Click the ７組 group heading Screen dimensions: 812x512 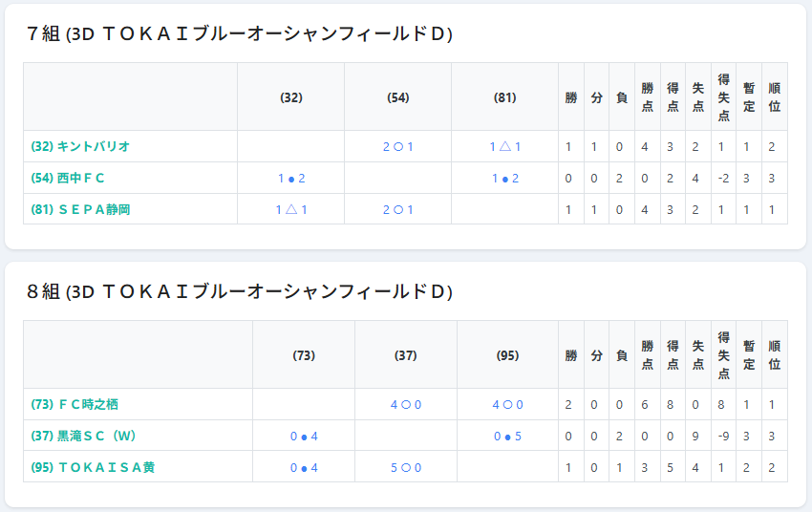coord(239,33)
